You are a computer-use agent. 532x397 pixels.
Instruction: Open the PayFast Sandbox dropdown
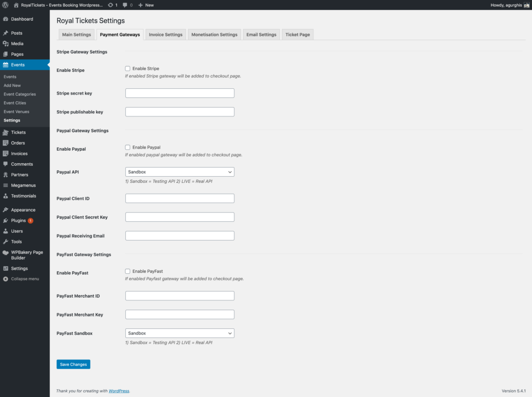pos(180,333)
